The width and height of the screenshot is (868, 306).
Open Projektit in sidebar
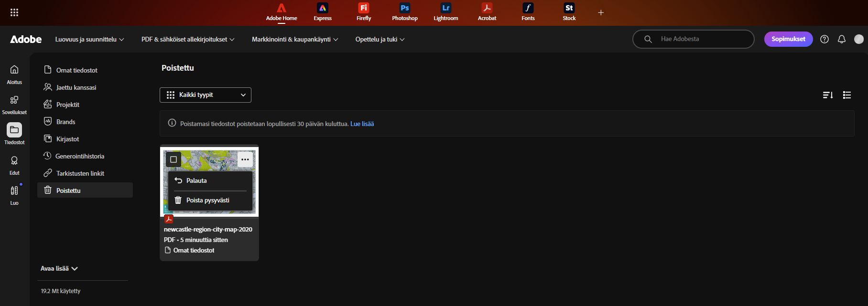pos(85,105)
